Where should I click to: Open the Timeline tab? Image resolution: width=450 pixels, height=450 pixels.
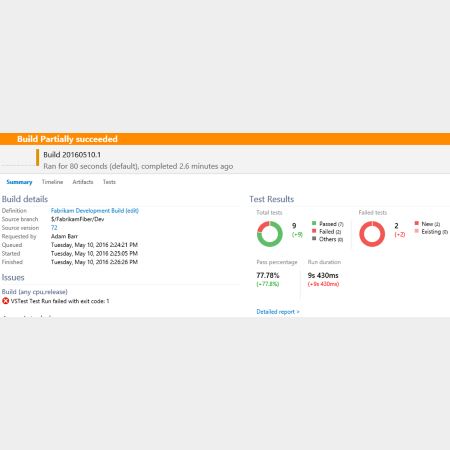(52, 182)
